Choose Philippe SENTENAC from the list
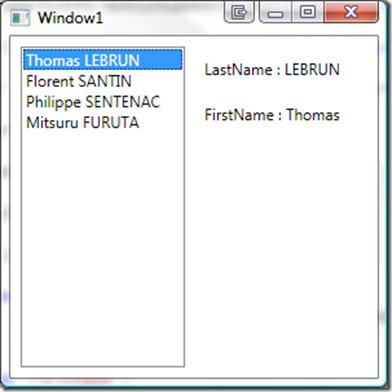This screenshot has height=392, width=392. pyautogui.click(x=103, y=102)
